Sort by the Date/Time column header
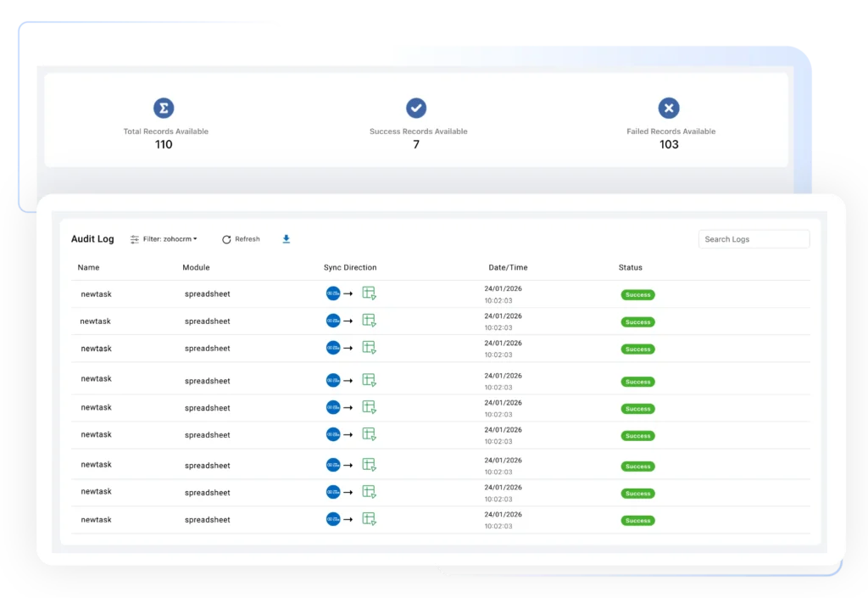Viewport: 868px width, 598px height. (508, 267)
